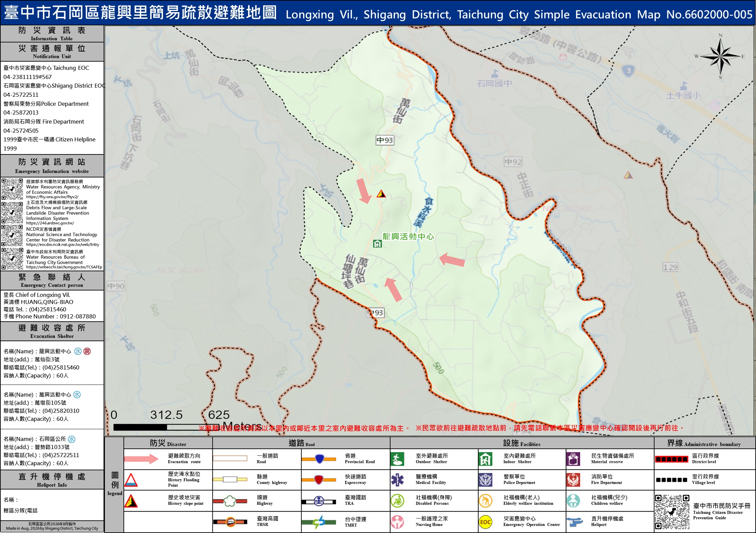Viewport: 756px width, 533px height.
Task: Click the Indoor Shelter legend icon
Action: click(x=485, y=459)
